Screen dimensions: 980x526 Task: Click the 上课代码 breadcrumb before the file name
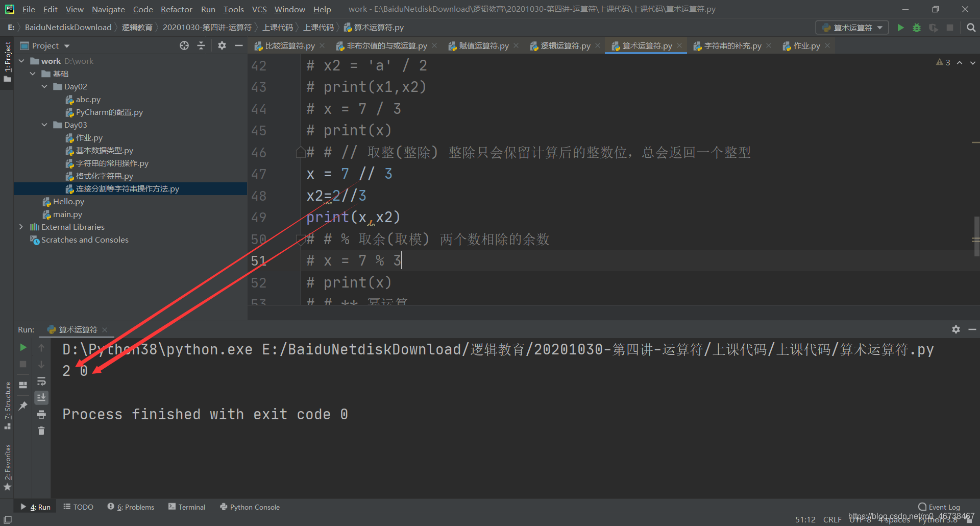tap(318, 27)
